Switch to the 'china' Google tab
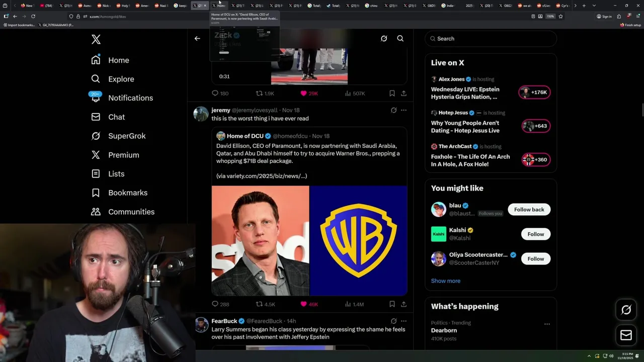644x362 pixels. pos(371,6)
